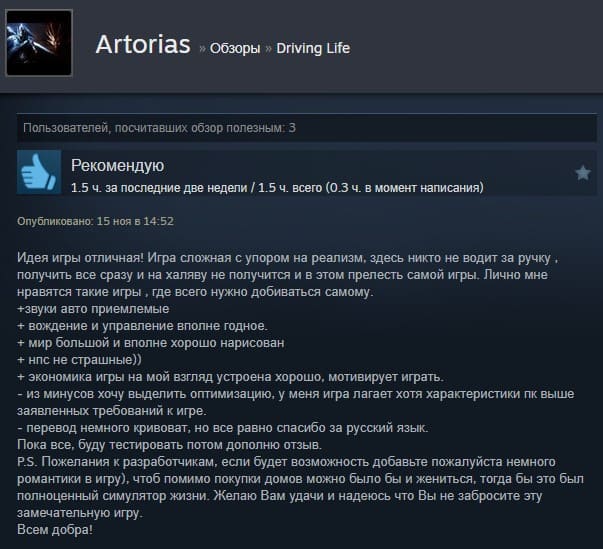603x549 pixels.
Task: Click the published date '15 ноя в 14:52'
Action: tap(135, 221)
